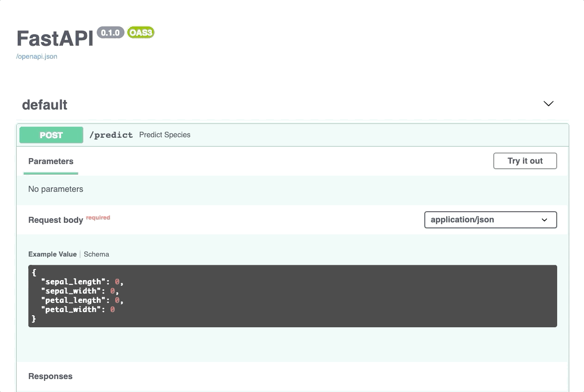This screenshot has width=584, height=392.
Task: Collapse the default section using the chevron
Action: click(548, 104)
